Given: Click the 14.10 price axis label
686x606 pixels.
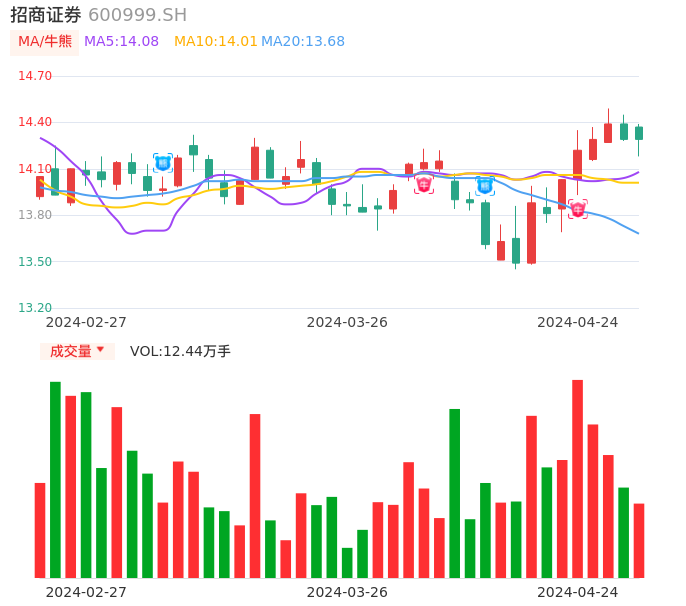Looking at the screenshot, I should point(35,168).
